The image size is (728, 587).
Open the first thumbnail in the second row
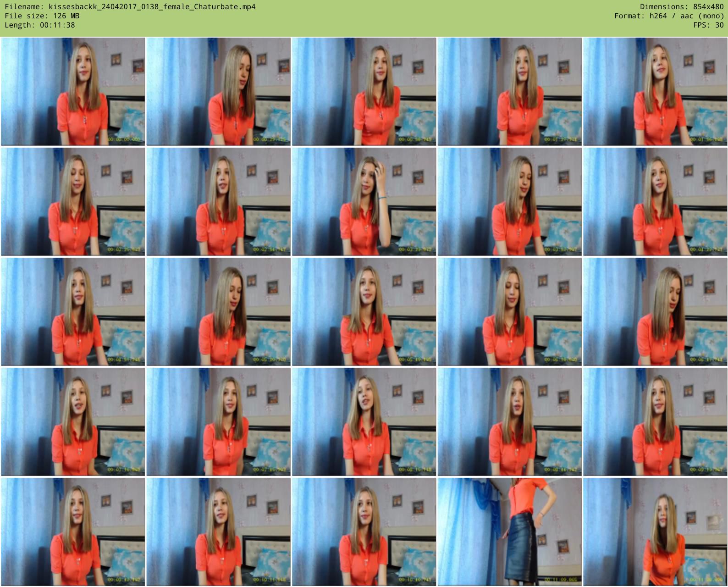[x=73, y=202]
